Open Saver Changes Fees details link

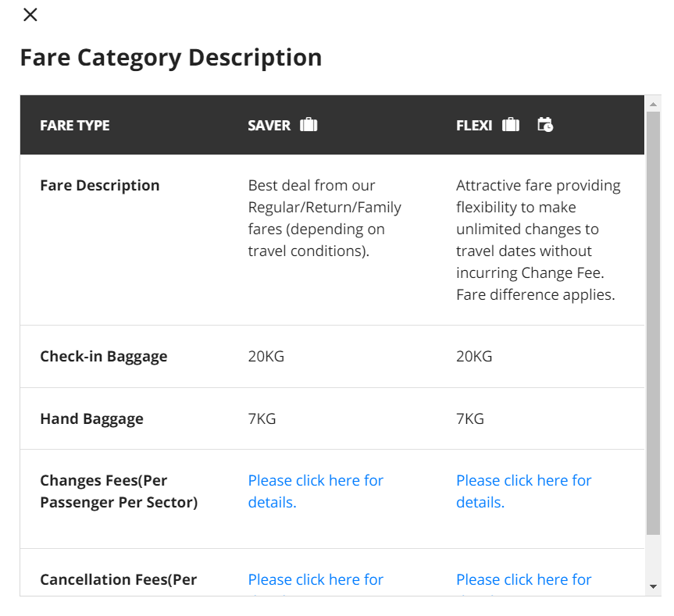click(x=316, y=491)
